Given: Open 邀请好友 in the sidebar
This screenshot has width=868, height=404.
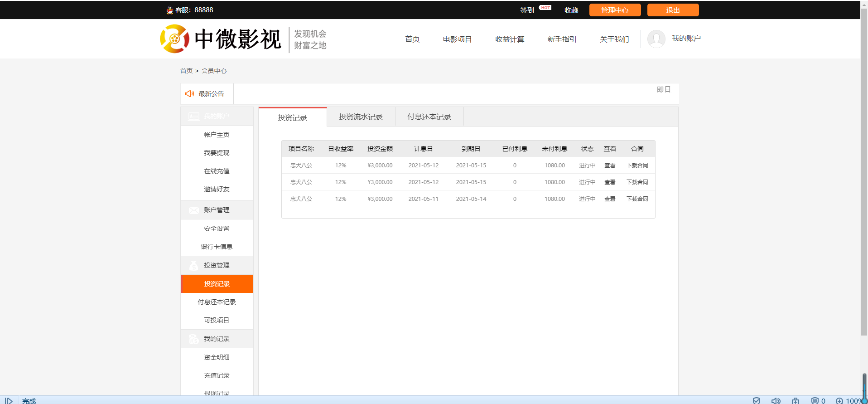Looking at the screenshot, I should (217, 189).
